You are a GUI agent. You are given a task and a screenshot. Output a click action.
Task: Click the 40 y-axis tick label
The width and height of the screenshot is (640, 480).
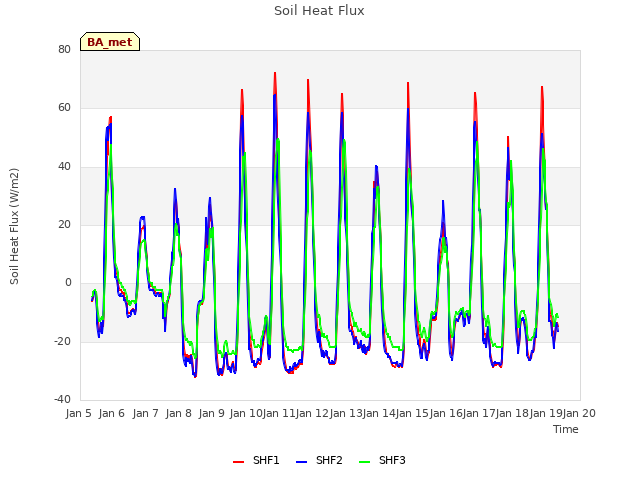[x=64, y=166]
